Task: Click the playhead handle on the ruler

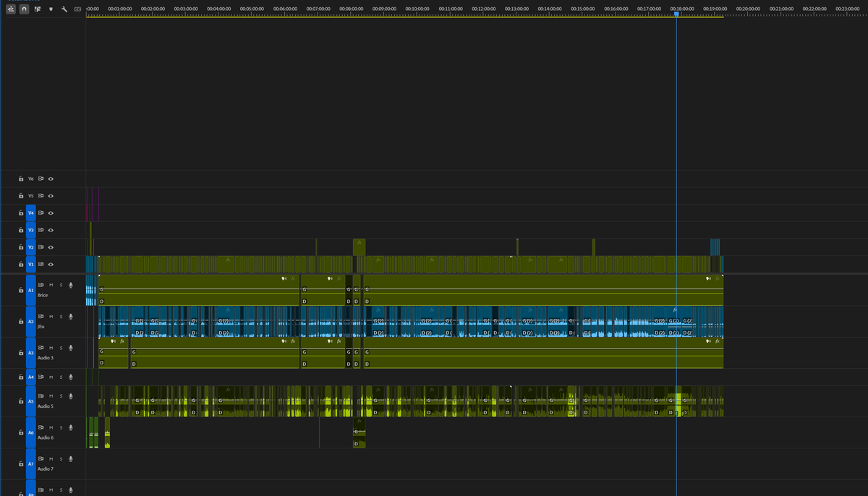Action: click(676, 13)
